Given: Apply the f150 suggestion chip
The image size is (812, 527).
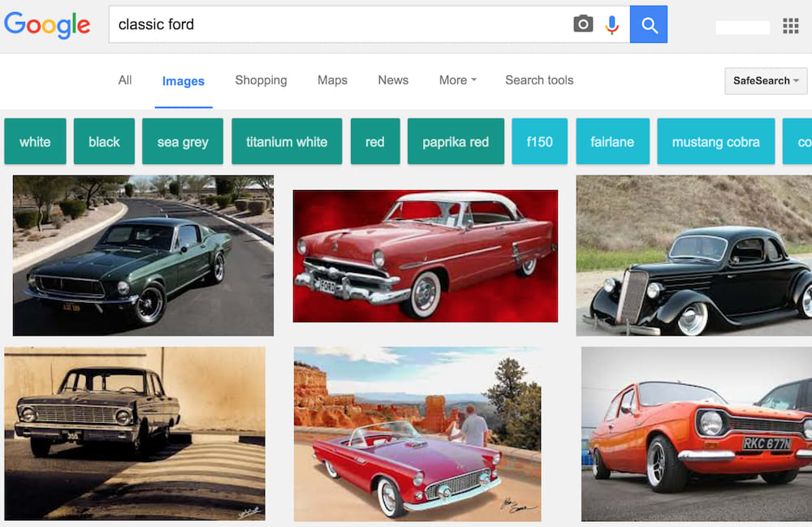Looking at the screenshot, I should click(540, 141).
